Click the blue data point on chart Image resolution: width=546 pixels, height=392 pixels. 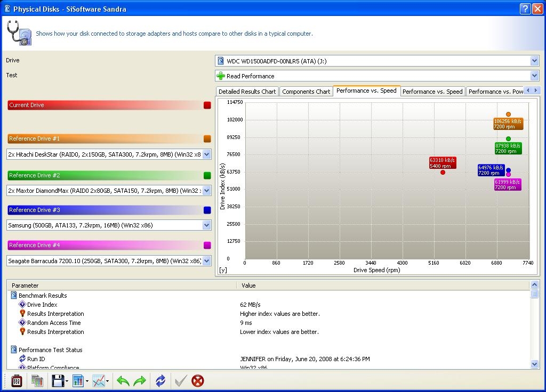point(508,170)
